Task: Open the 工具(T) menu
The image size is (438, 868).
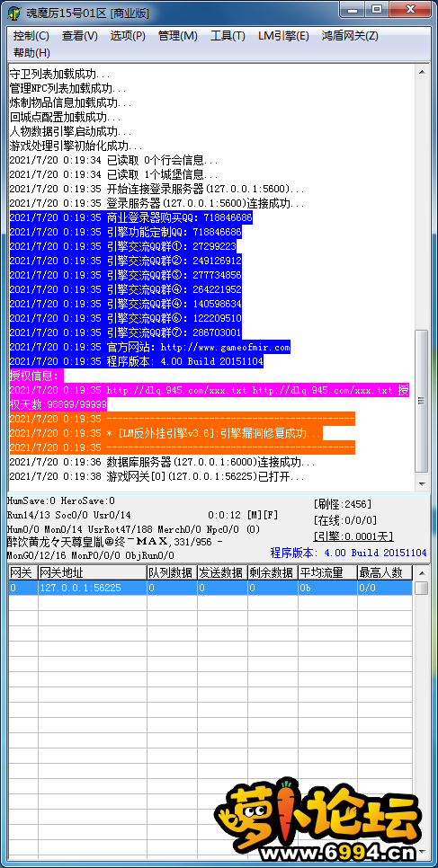Action: (228, 36)
